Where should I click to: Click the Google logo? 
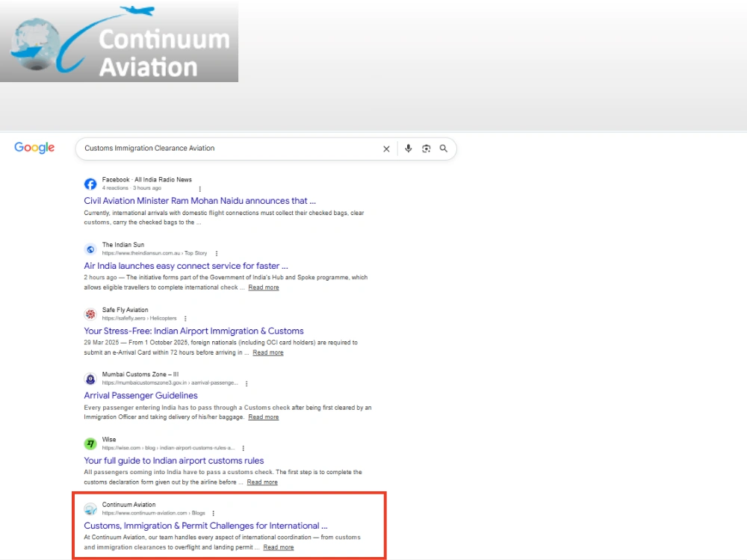click(34, 148)
